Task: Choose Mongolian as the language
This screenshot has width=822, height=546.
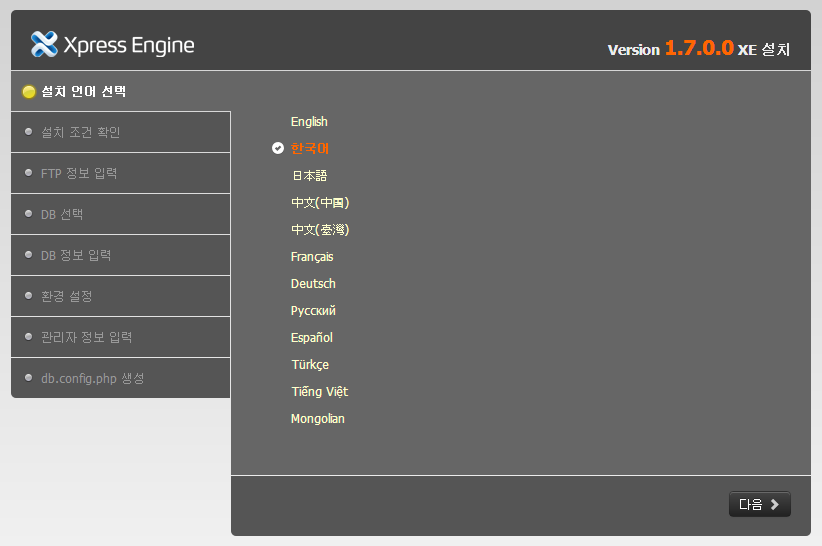Action: 317,419
